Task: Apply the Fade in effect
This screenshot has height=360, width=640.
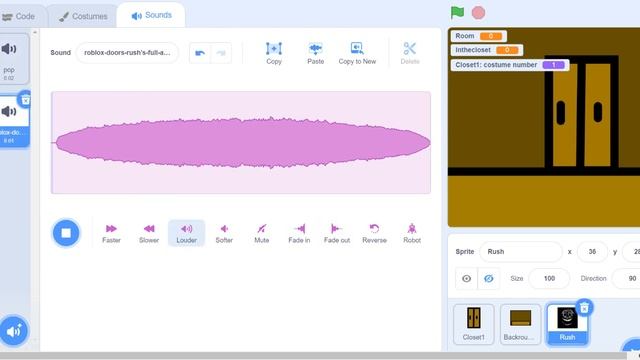Action: click(299, 233)
